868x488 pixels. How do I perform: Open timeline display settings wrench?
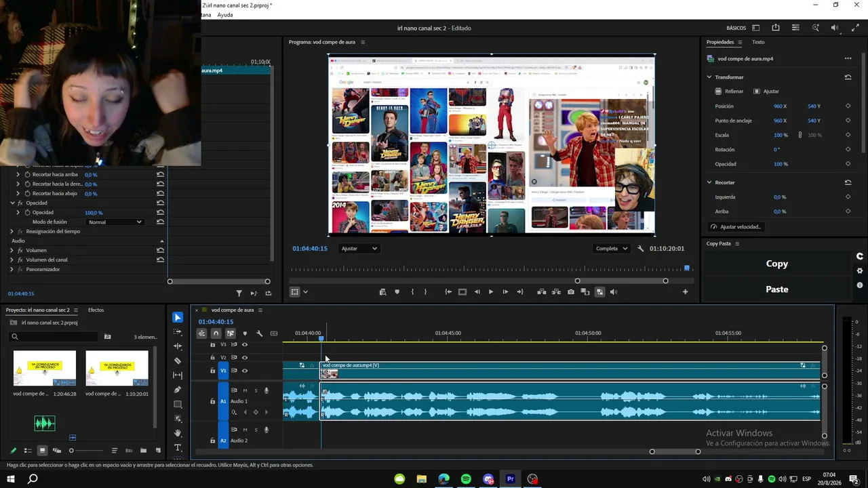pos(259,333)
